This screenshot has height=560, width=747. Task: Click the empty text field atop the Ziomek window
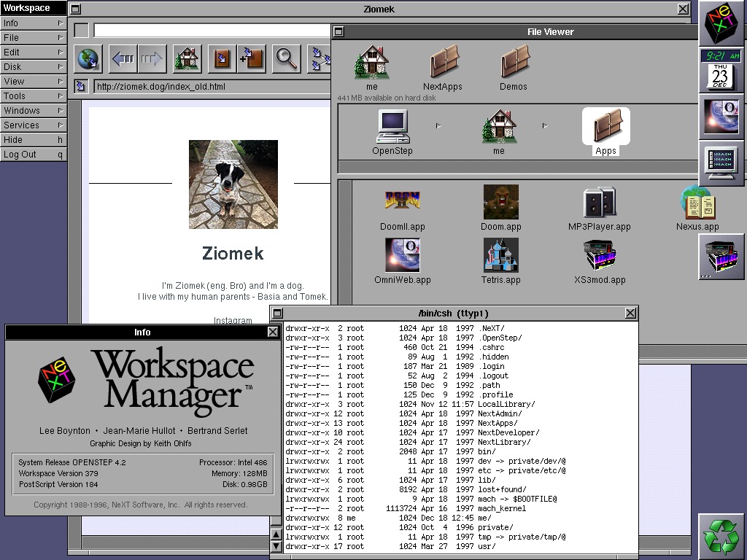click(x=212, y=31)
